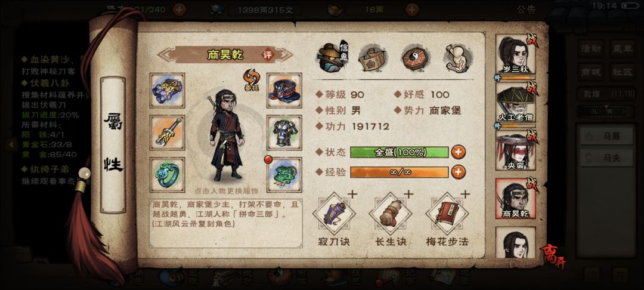Select the jade ring accessory slot
The width and height of the screenshot is (644, 290).
point(167,175)
